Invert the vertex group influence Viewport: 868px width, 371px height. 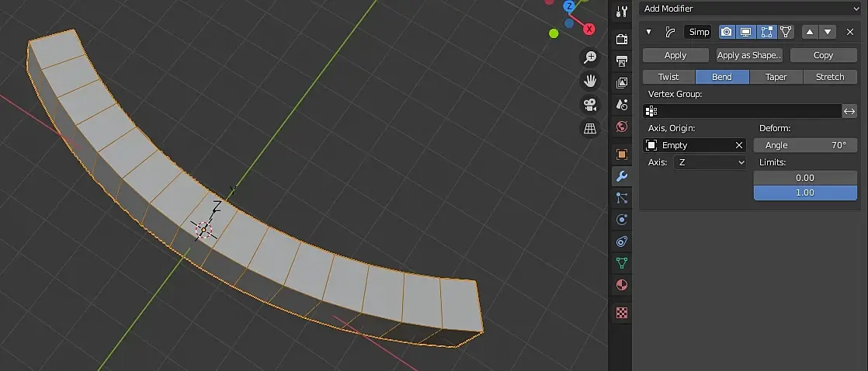point(849,111)
